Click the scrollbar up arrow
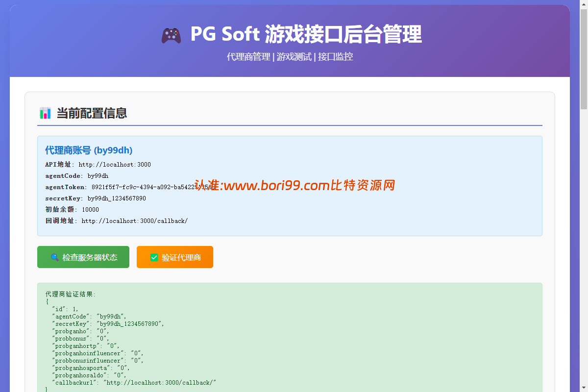588x392 pixels. coord(584,4)
